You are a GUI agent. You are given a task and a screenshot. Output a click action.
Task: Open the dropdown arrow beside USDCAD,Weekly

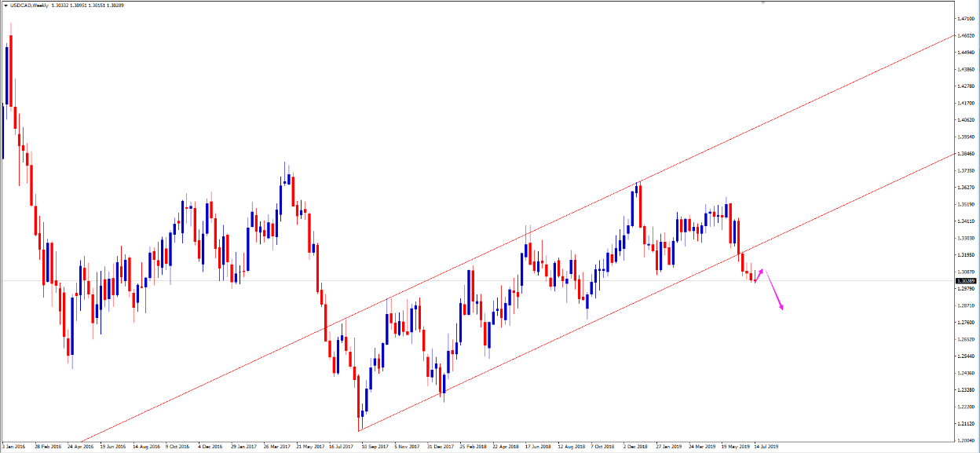[4, 5]
